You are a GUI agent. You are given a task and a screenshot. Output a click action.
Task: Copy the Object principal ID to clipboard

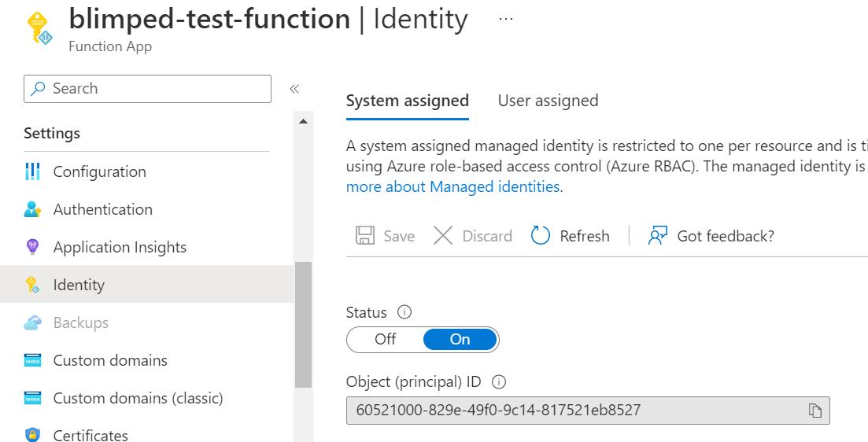click(814, 411)
